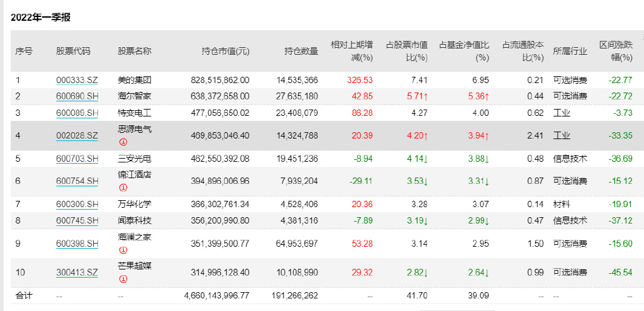Open stock code 002028.SZ link

(77, 136)
